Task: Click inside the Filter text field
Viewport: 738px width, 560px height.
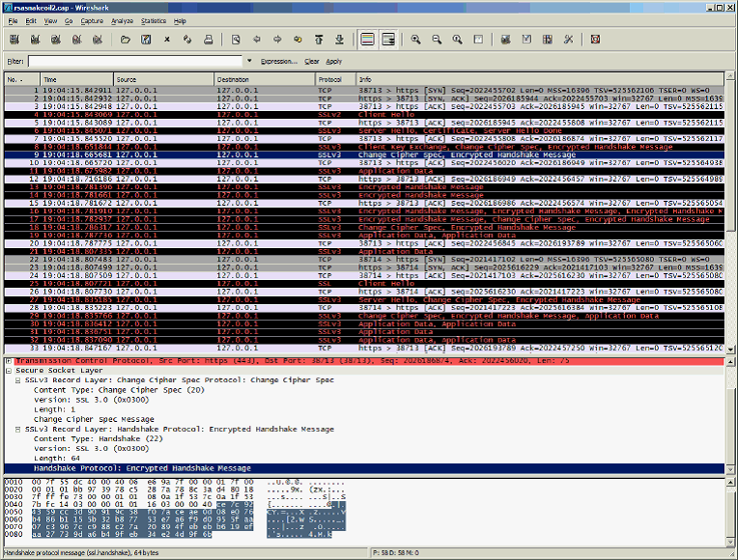Action: (x=135, y=61)
